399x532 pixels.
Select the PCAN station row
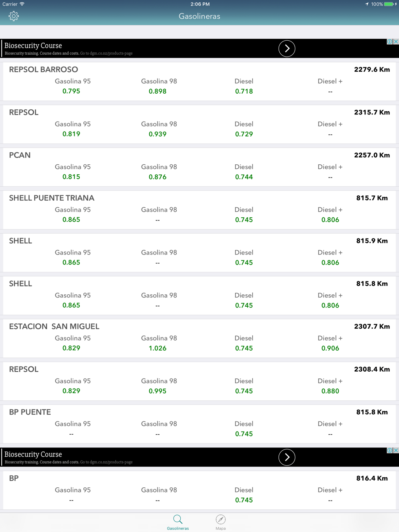pos(199,167)
